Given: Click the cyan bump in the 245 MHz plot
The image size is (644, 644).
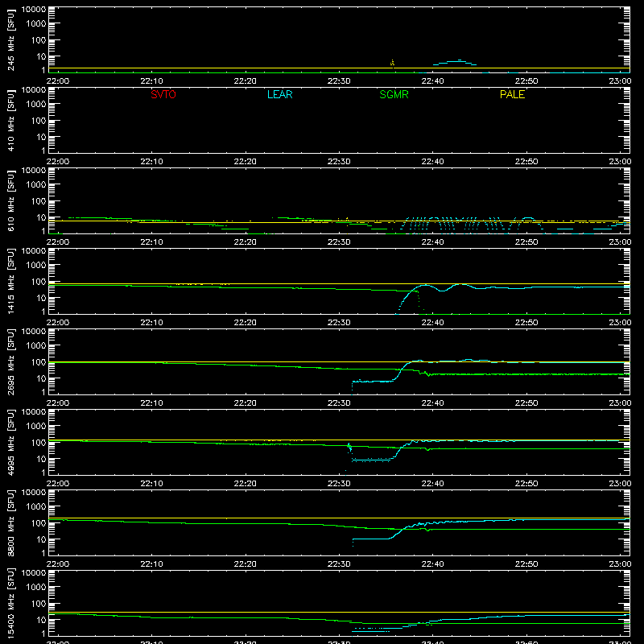Looking at the screenshot, I should pyautogui.click(x=455, y=63).
